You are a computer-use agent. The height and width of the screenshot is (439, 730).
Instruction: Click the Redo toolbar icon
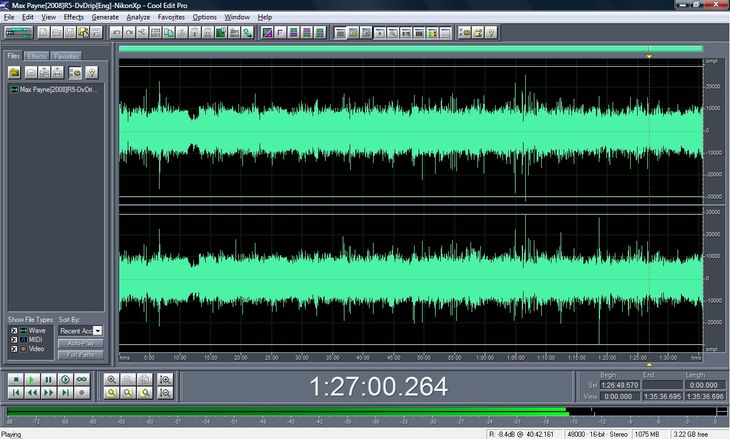(129, 33)
